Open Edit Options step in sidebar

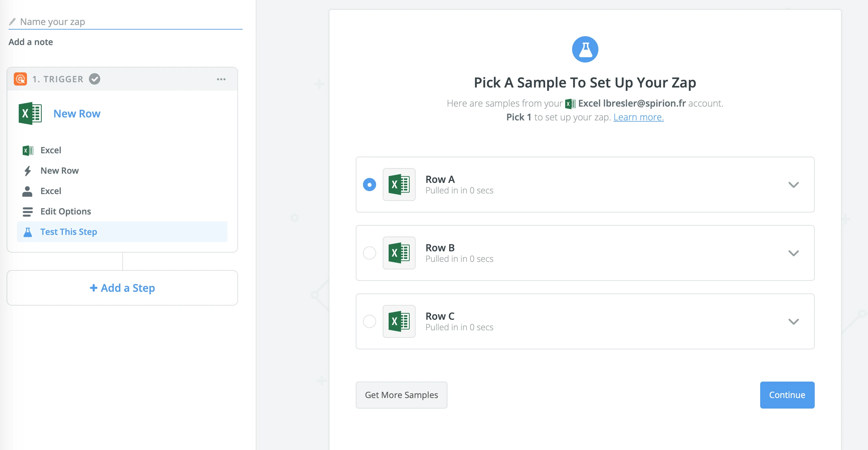pos(66,211)
